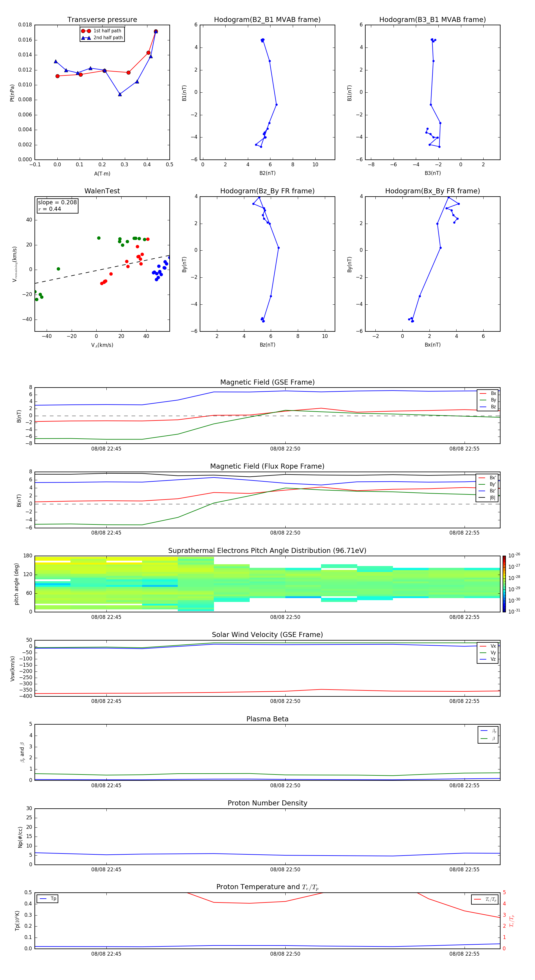Click the 'Hodogram(B2_B1 MVAB frame)' title
Viewport: 535px width, 980px height.
pos(267,20)
